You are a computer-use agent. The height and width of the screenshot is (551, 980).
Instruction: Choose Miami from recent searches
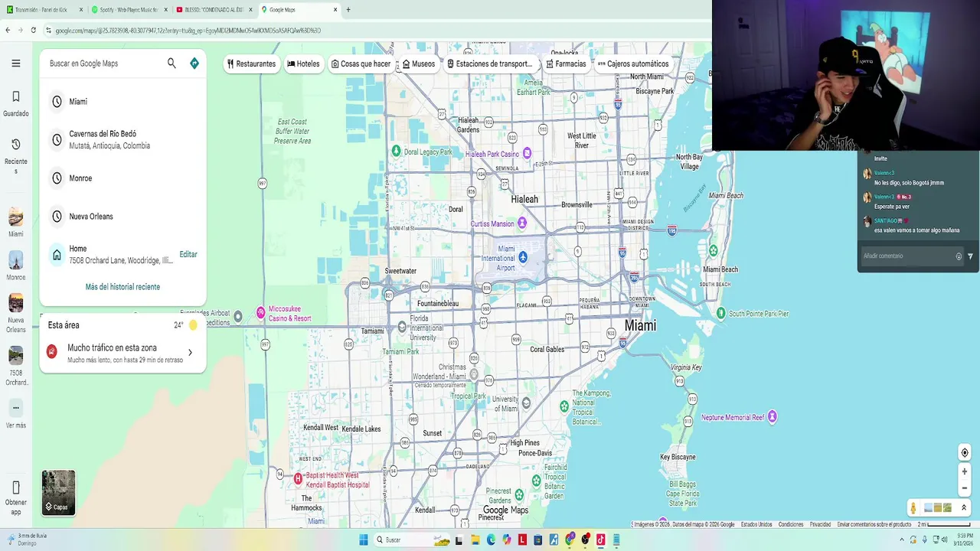[122, 102]
